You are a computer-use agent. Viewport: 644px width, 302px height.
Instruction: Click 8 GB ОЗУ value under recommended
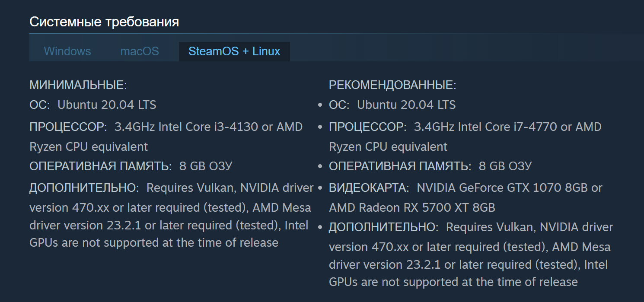(x=505, y=166)
